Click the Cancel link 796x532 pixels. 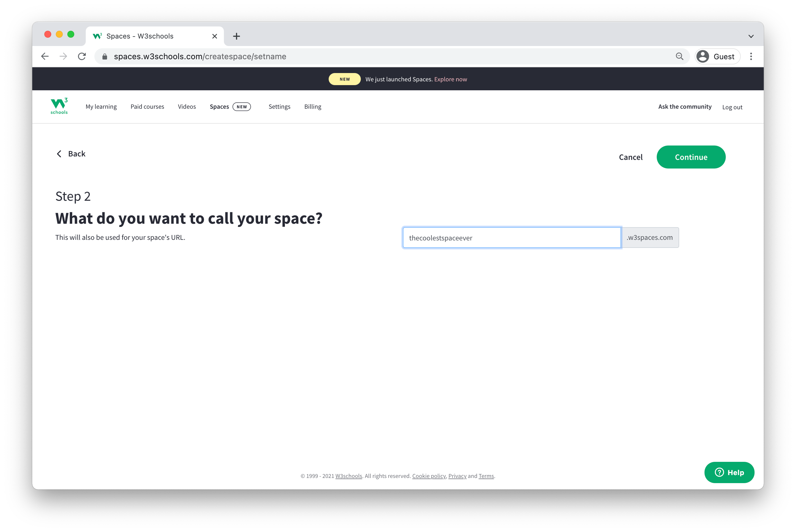(x=631, y=157)
